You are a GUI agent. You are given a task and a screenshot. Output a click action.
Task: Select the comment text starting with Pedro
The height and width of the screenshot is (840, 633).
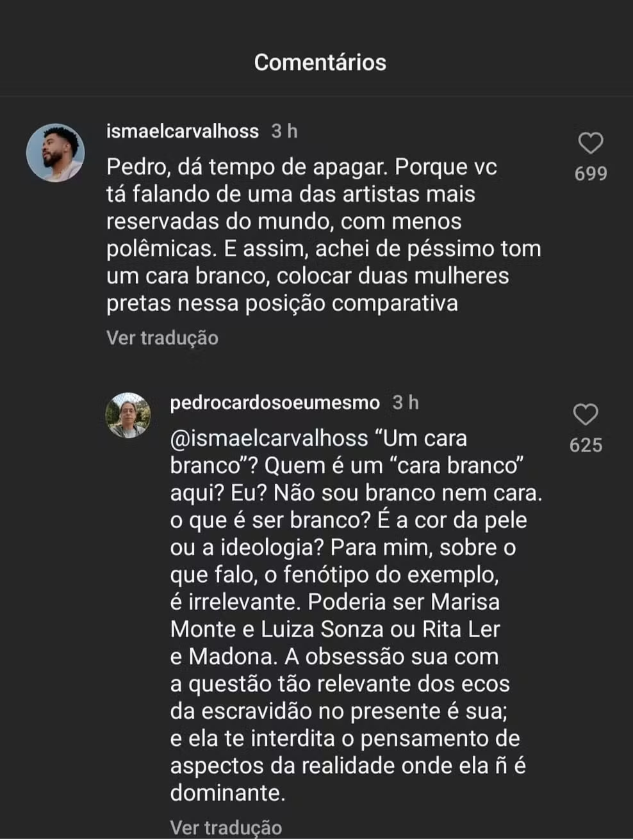(x=324, y=234)
